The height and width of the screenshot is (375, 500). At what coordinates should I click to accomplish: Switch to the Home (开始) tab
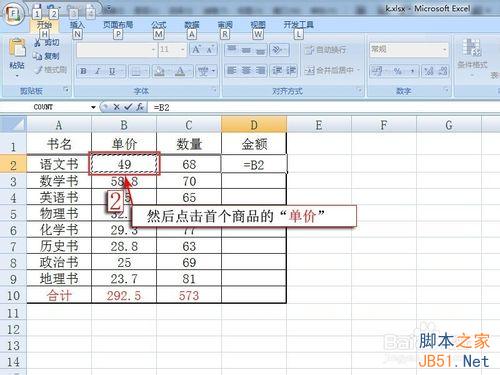click(44, 25)
